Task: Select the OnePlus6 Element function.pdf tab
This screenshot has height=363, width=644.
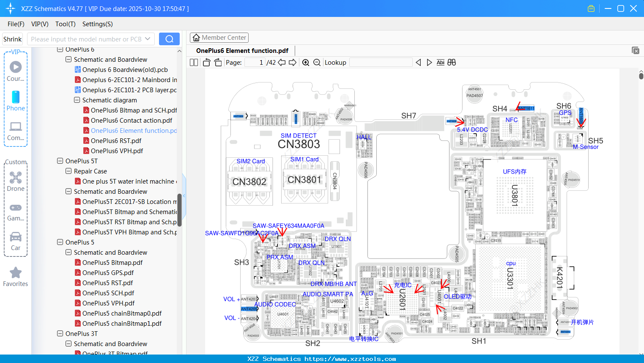Action: click(242, 51)
